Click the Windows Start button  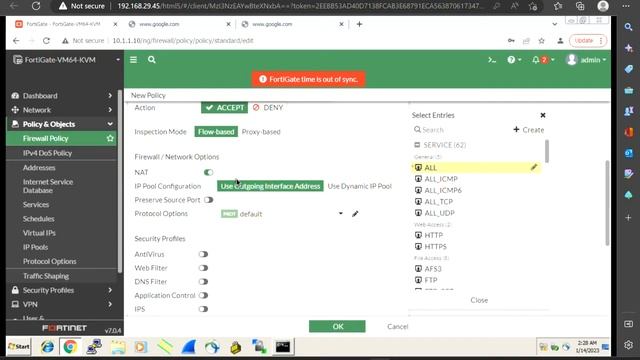[x=19, y=347]
